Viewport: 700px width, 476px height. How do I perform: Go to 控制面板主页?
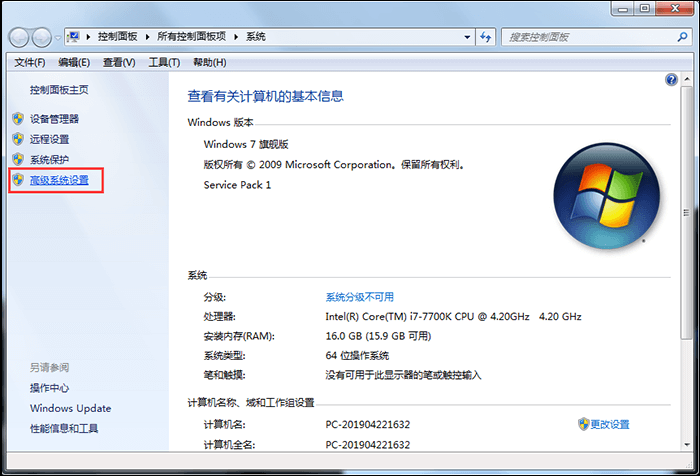pos(59,90)
